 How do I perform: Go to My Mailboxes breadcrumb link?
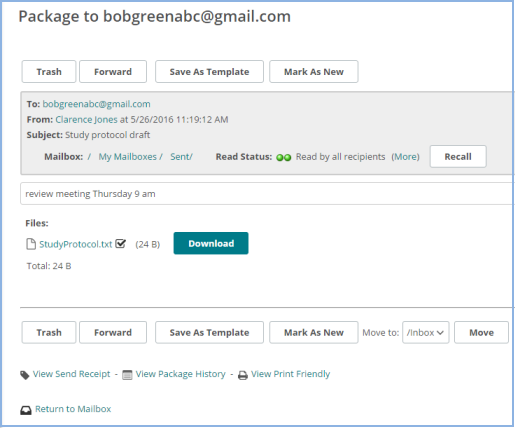127,157
